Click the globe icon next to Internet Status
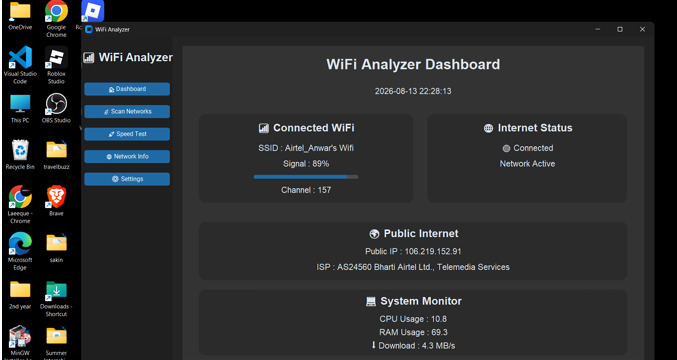 pos(488,128)
